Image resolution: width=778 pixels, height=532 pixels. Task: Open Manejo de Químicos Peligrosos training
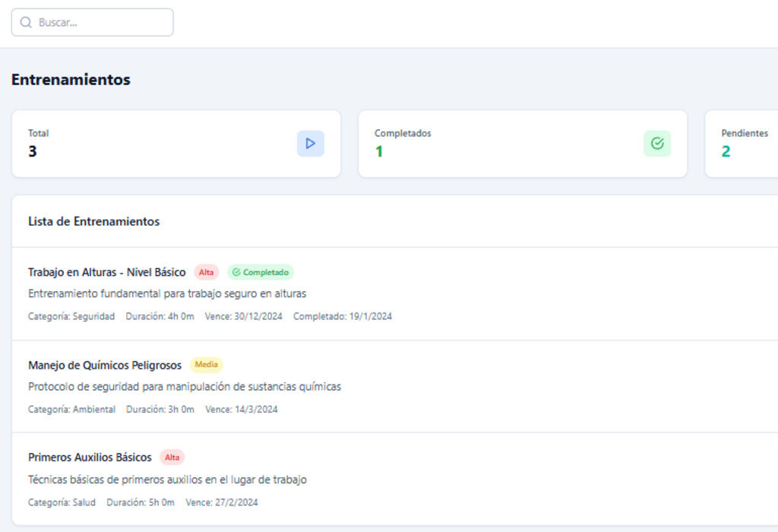click(x=105, y=366)
